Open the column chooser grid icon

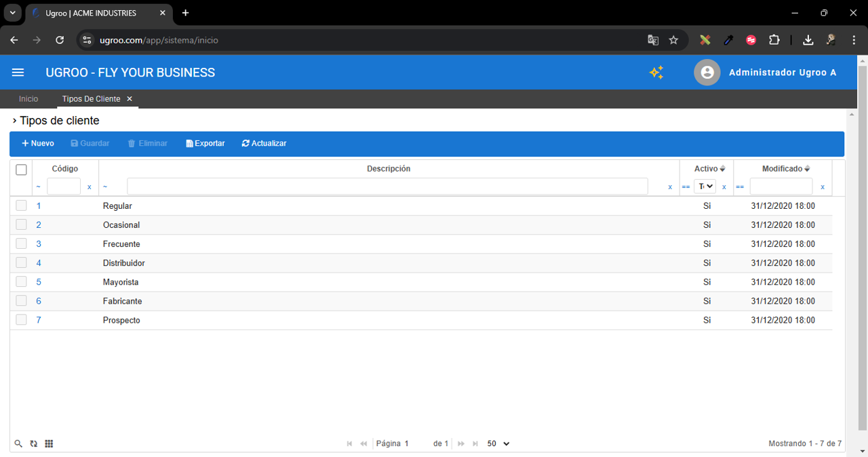(49, 443)
